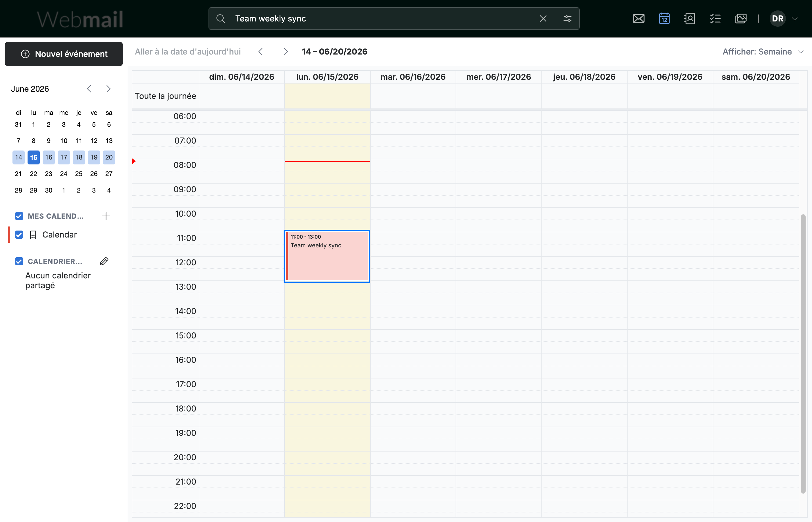Click the Toute la journée row label
The image size is (812, 522).
165,96
